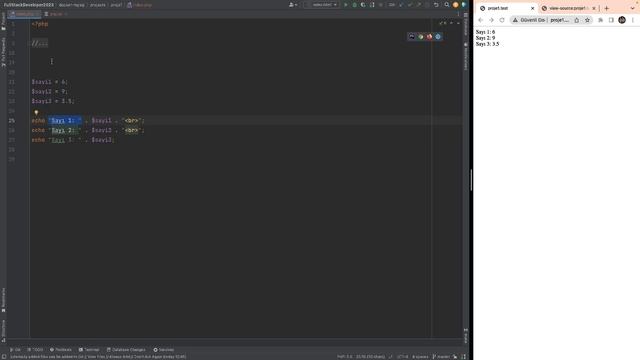Start debugging with the green bug icon
The width and height of the screenshot is (640, 360).
pyautogui.click(x=354, y=5)
